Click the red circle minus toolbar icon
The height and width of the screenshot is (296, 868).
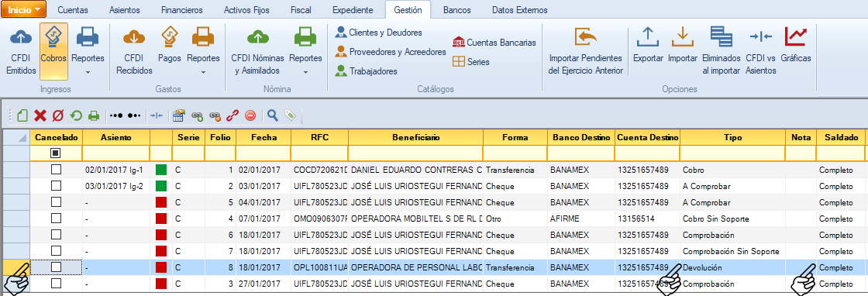[x=250, y=115]
